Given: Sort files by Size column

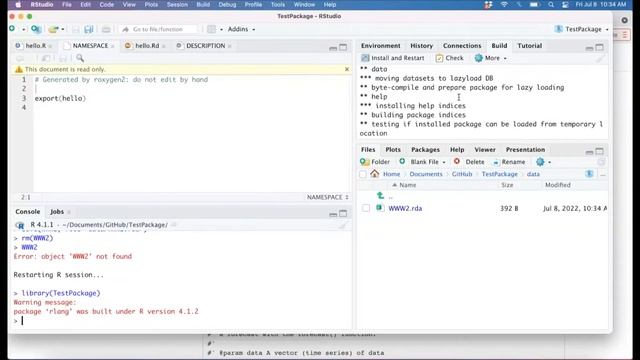Looking at the screenshot, I should pos(507,185).
